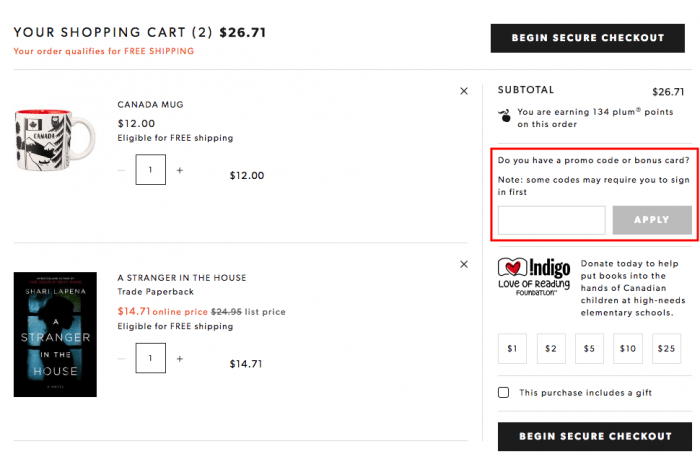Image resolution: width=700 pixels, height=462 pixels.
Task: Choose the $5 donation option
Action: pyautogui.click(x=589, y=348)
